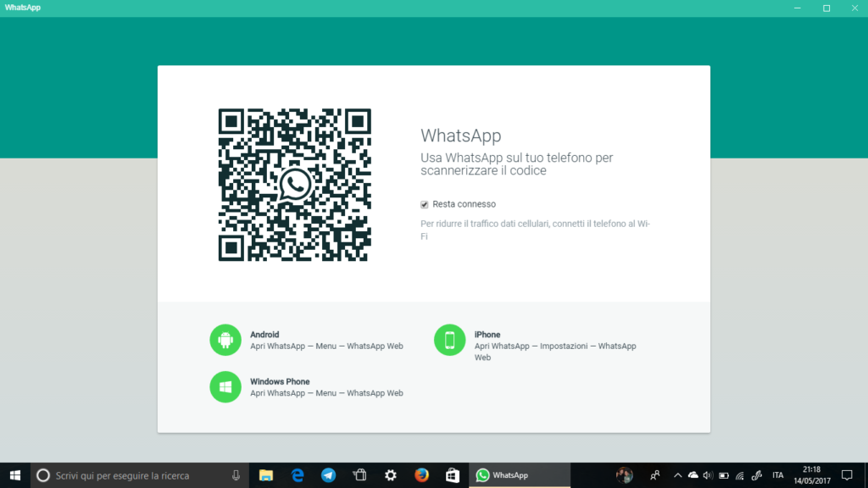Click the cup-shaped taskbar icon

pyautogui.click(x=359, y=475)
